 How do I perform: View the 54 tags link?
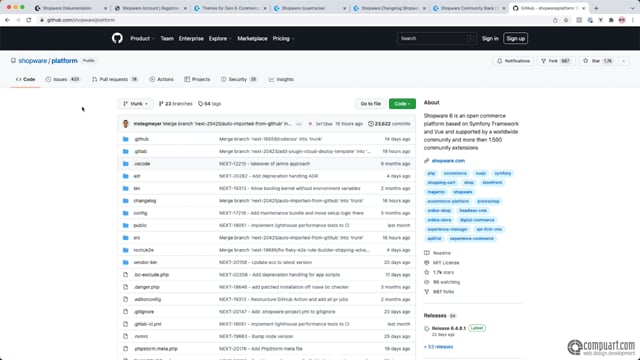tap(209, 104)
